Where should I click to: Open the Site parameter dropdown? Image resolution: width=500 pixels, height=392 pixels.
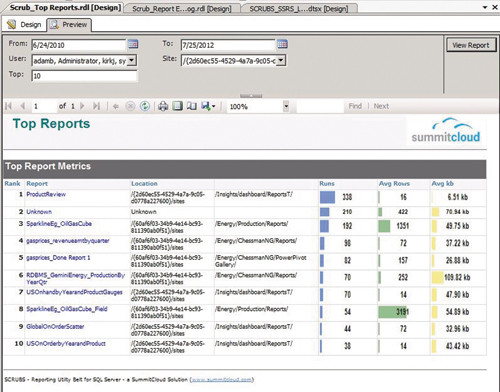pos(281,60)
